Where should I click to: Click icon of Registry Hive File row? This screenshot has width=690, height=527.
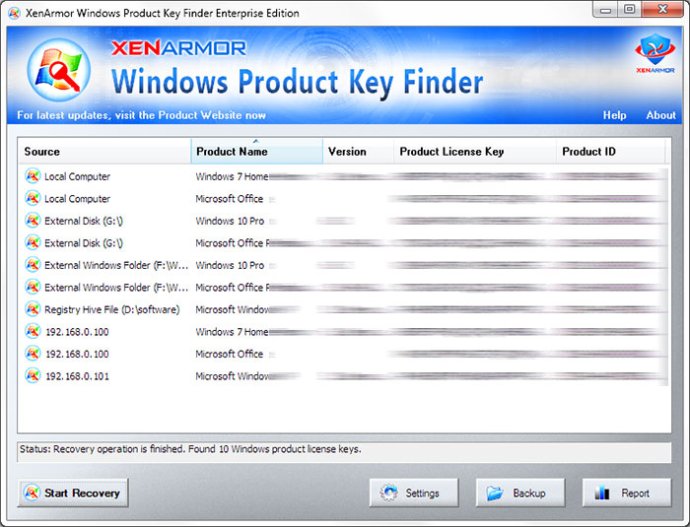33,309
